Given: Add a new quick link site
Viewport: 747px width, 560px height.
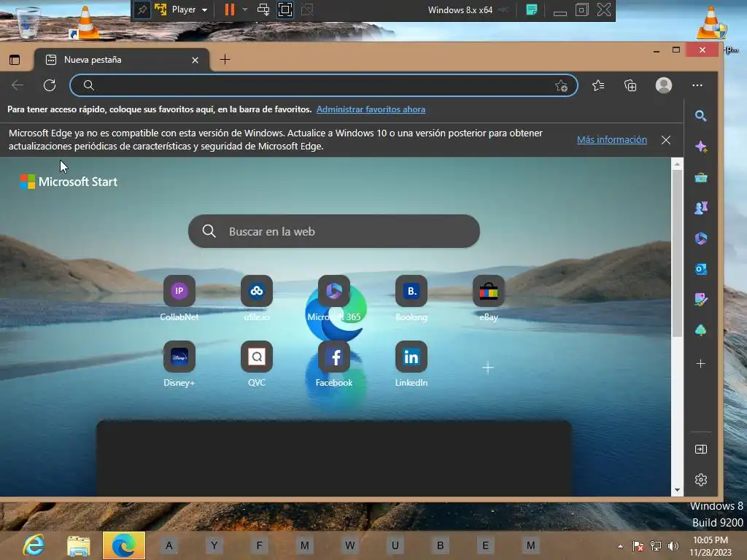Looking at the screenshot, I should click(488, 367).
